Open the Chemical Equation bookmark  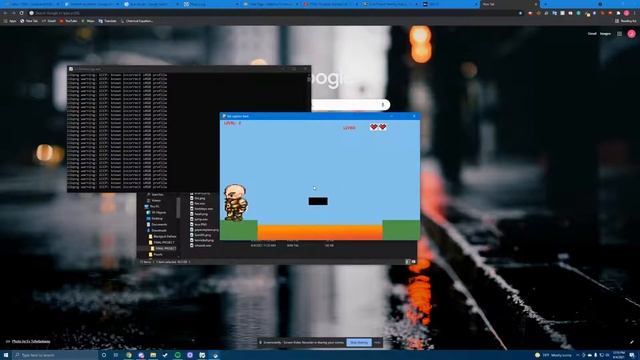(x=137, y=21)
